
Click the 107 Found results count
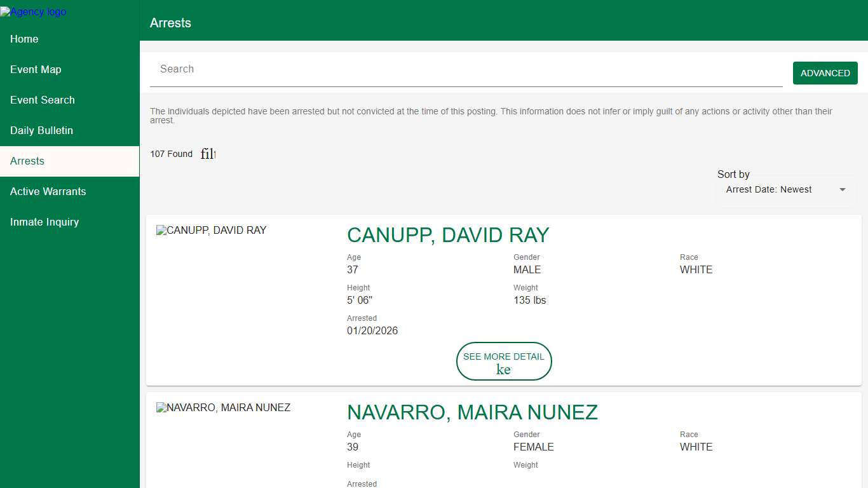tap(171, 154)
